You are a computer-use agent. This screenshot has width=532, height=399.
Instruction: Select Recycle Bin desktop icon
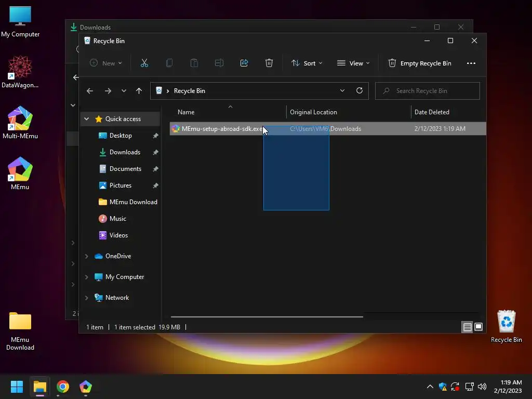(506, 326)
